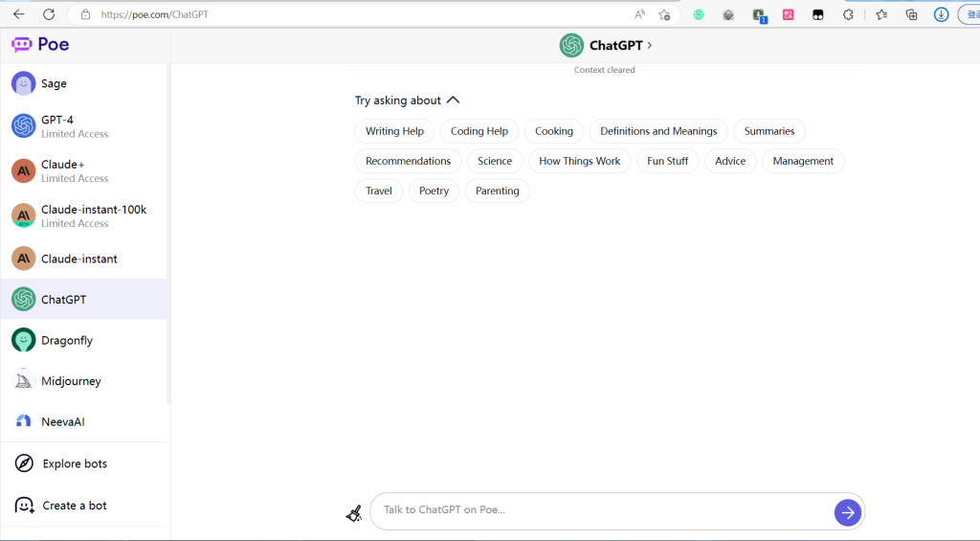Viewport: 980px width, 541px height.
Task: Click the ChatGPT title in header
Action: (615, 45)
